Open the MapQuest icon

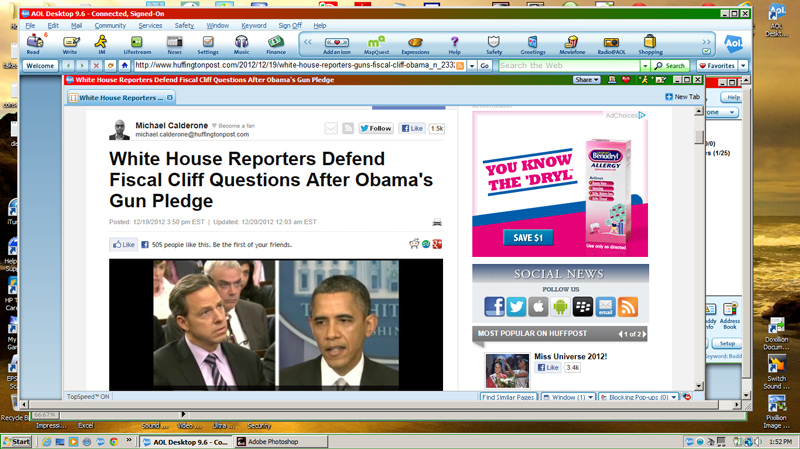[377, 45]
